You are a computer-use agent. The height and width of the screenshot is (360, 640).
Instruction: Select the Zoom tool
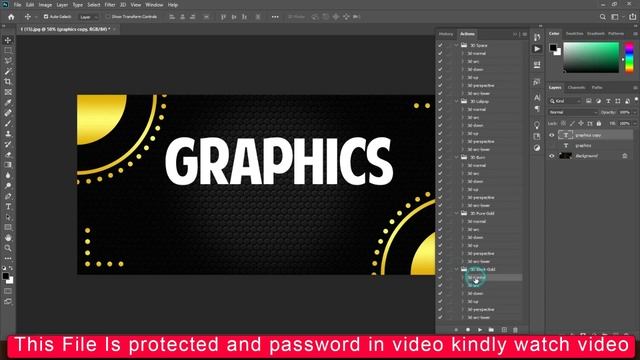8,248
